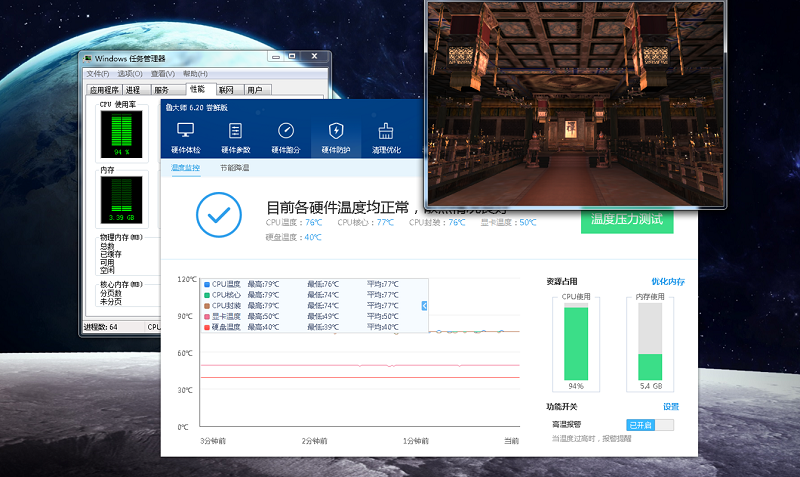
Task: Switch to 应用程序 tab in Task Manager
Action: tap(104, 90)
